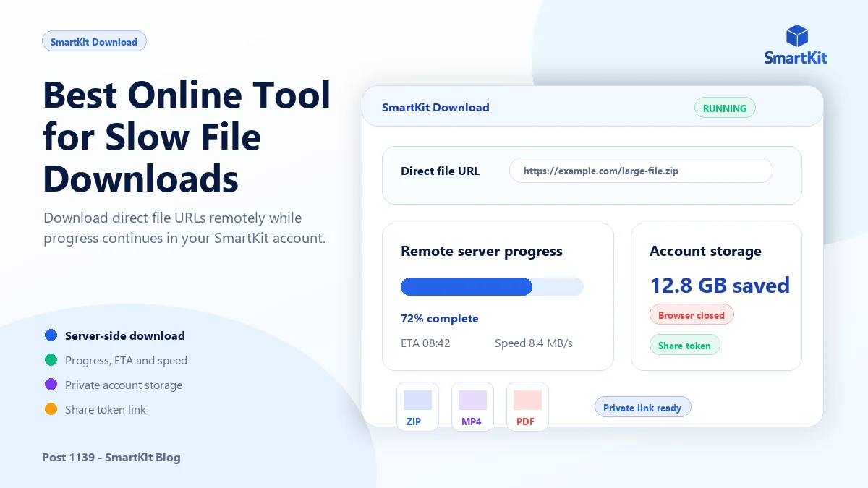
Task: Click the Share token link text
Action: tap(106, 409)
